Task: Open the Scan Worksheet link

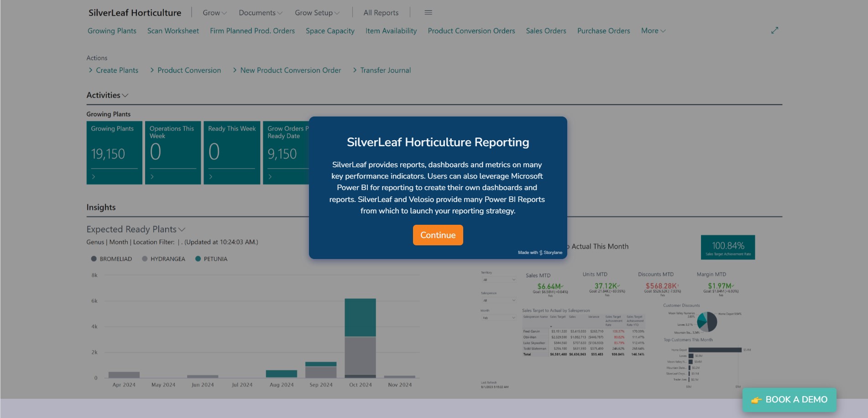Action: (173, 31)
